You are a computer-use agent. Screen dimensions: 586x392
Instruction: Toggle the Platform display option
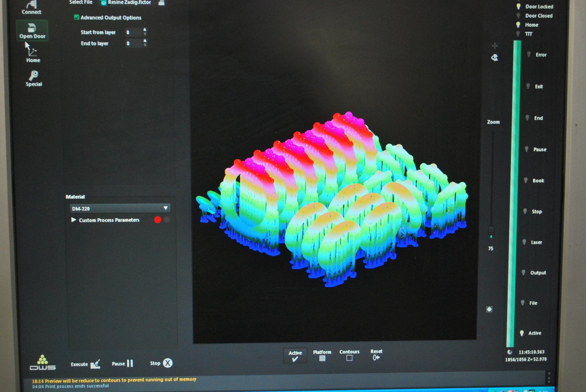point(322,358)
